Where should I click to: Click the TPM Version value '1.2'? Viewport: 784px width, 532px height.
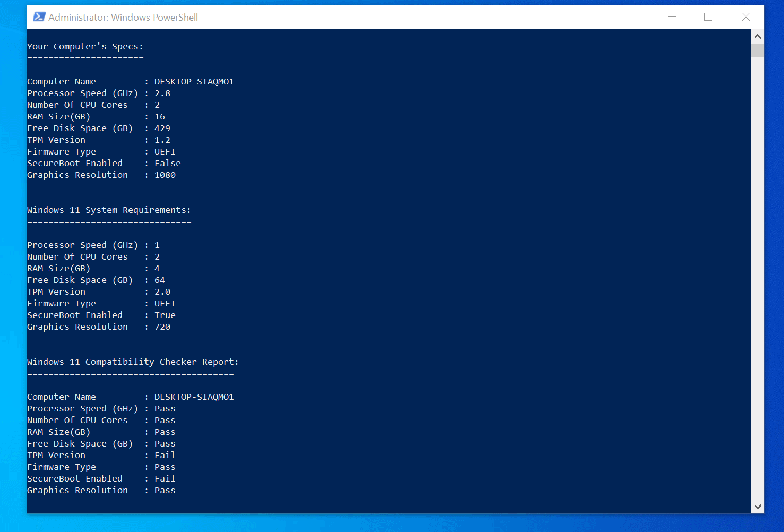tap(162, 140)
